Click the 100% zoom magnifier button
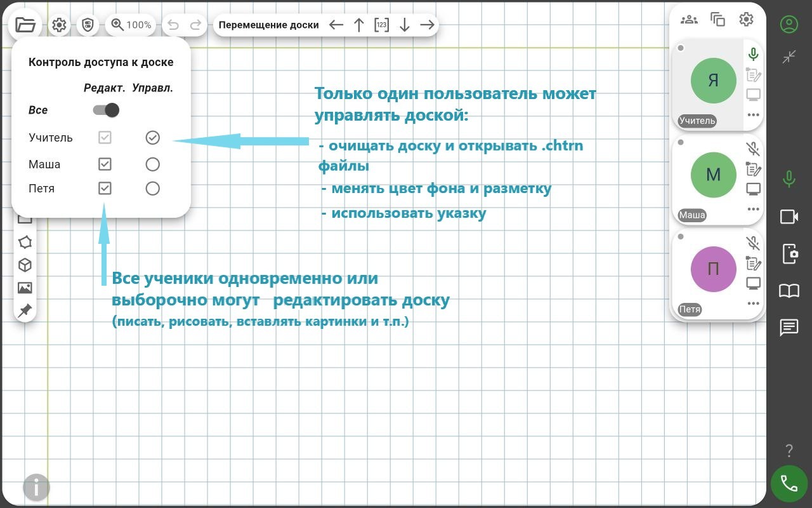This screenshot has height=508, width=812. point(131,25)
